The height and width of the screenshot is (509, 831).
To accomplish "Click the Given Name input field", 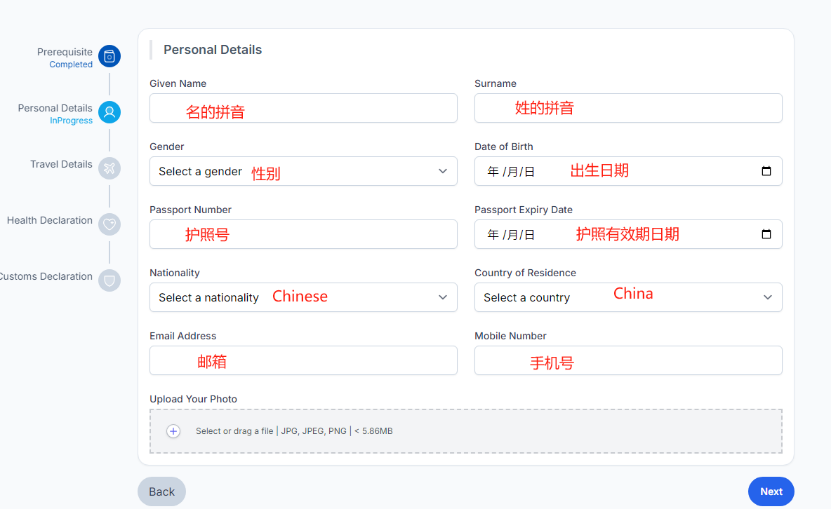I will pos(303,108).
